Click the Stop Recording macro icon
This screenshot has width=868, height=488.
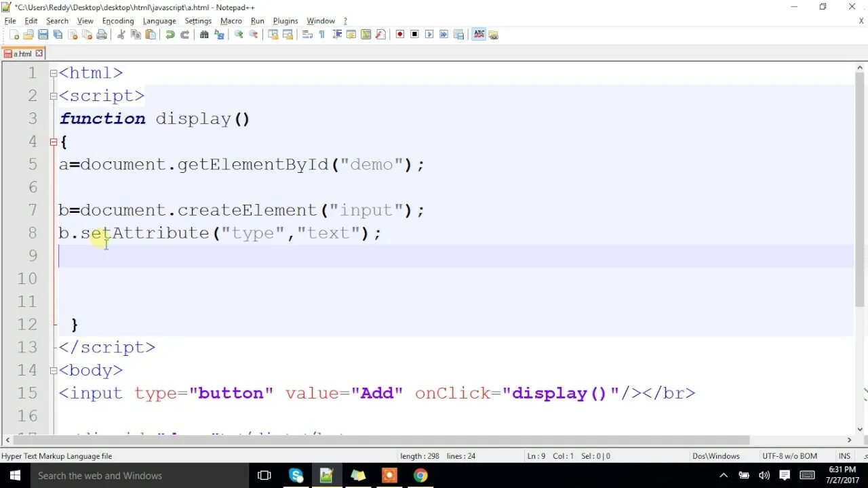[415, 35]
